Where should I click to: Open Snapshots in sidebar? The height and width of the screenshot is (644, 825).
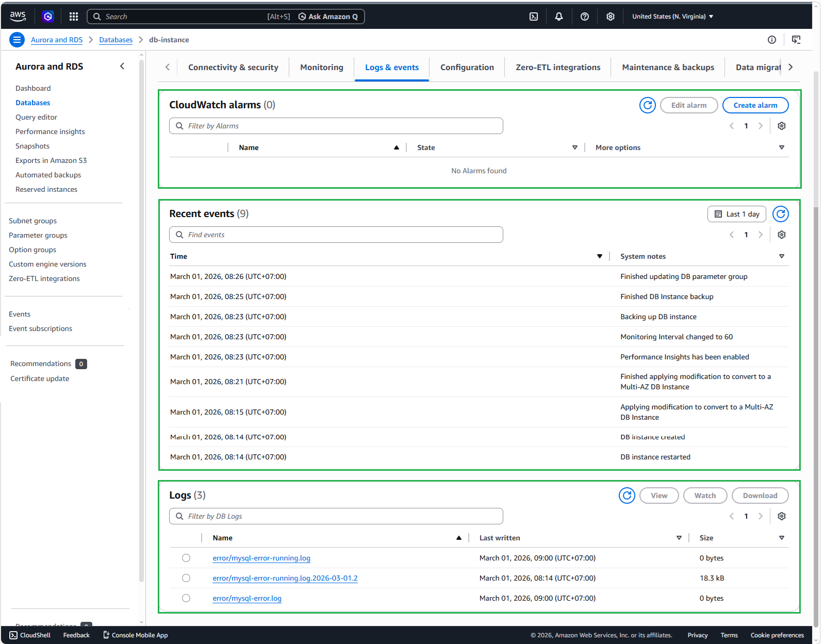click(32, 146)
